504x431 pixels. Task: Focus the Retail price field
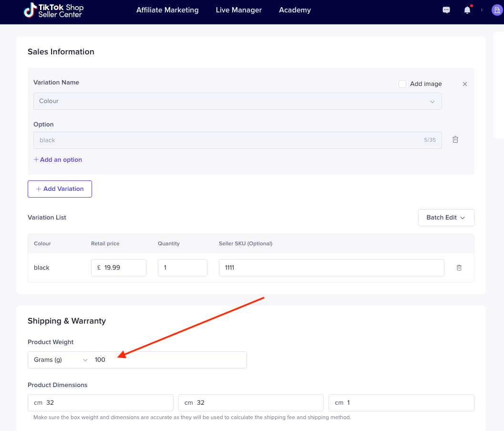(x=119, y=268)
